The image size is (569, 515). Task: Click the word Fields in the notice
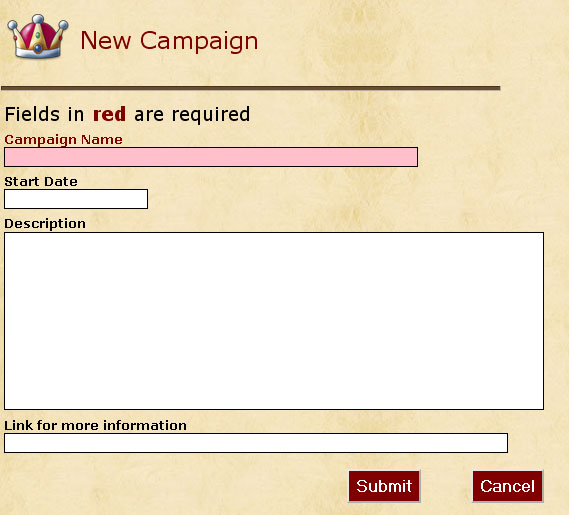click(32, 114)
